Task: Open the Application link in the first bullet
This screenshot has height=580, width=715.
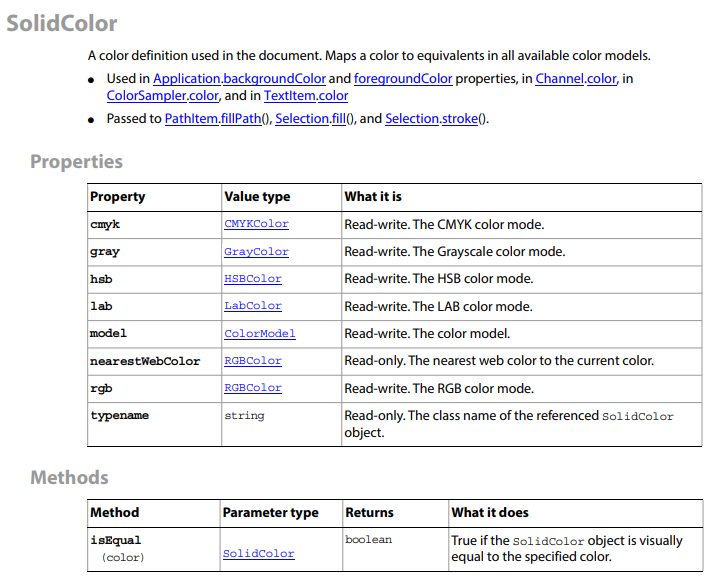Action: pyautogui.click(x=187, y=79)
